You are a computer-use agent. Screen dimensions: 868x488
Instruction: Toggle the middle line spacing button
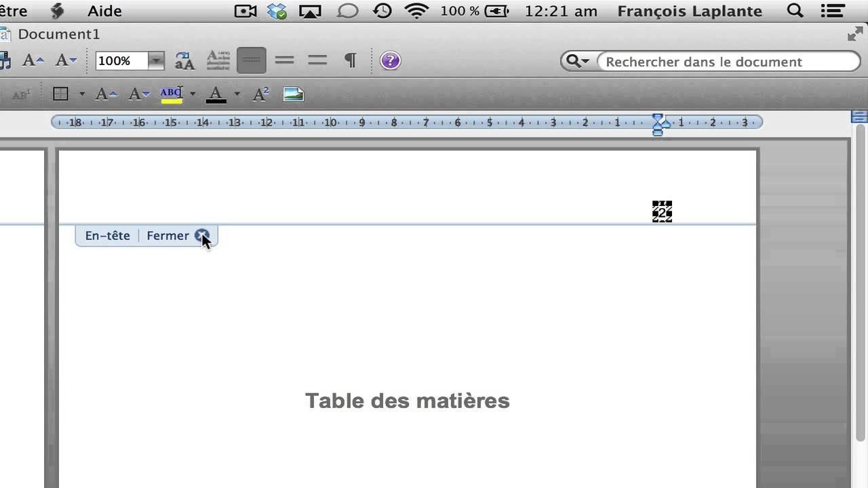pos(284,61)
